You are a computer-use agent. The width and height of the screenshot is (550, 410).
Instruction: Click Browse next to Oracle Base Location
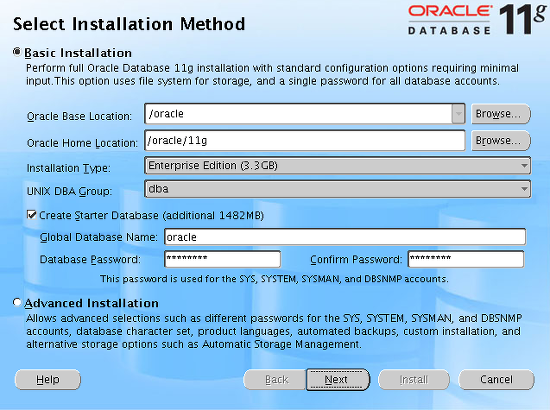(x=501, y=114)
